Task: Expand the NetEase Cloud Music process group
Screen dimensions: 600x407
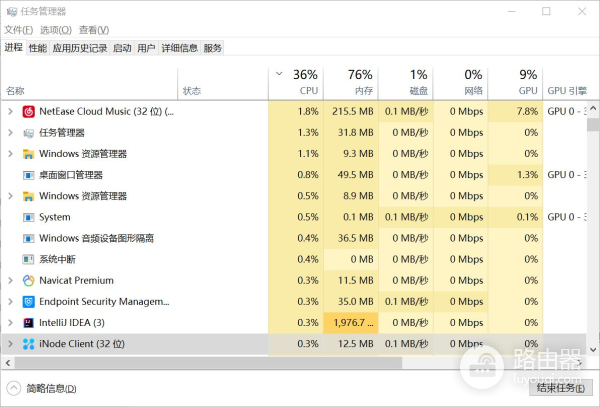Action: pyautogui.click(x=10, y=111)
